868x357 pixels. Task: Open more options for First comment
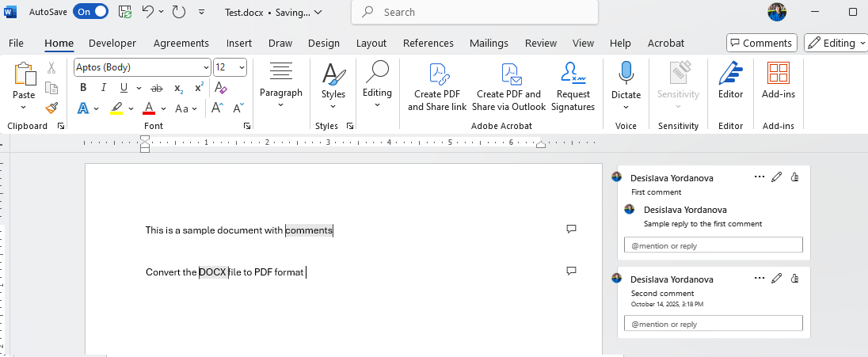[759, 177]
